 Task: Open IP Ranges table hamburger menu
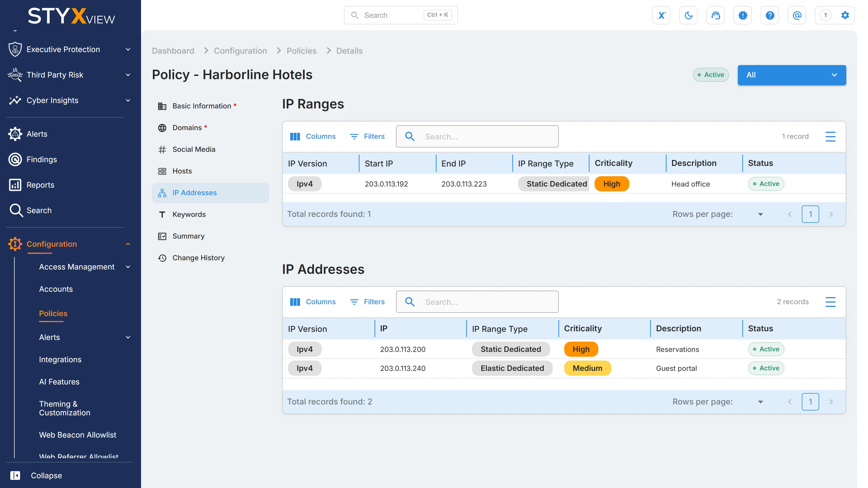(x=830, y=136)
